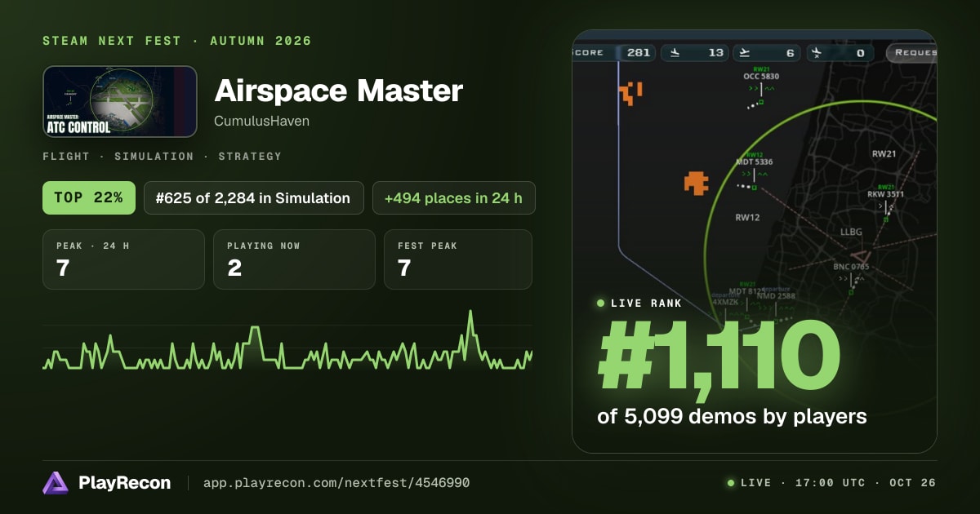
Task: Click the Reques button in game HUD
Action: point(911,52)
